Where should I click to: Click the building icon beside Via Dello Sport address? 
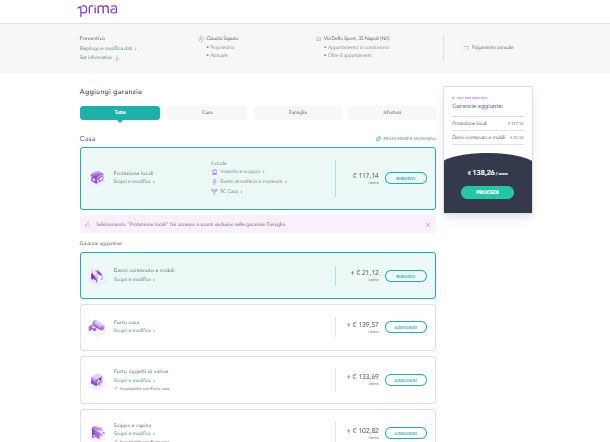pyautogui.click(x=318, y=39)
